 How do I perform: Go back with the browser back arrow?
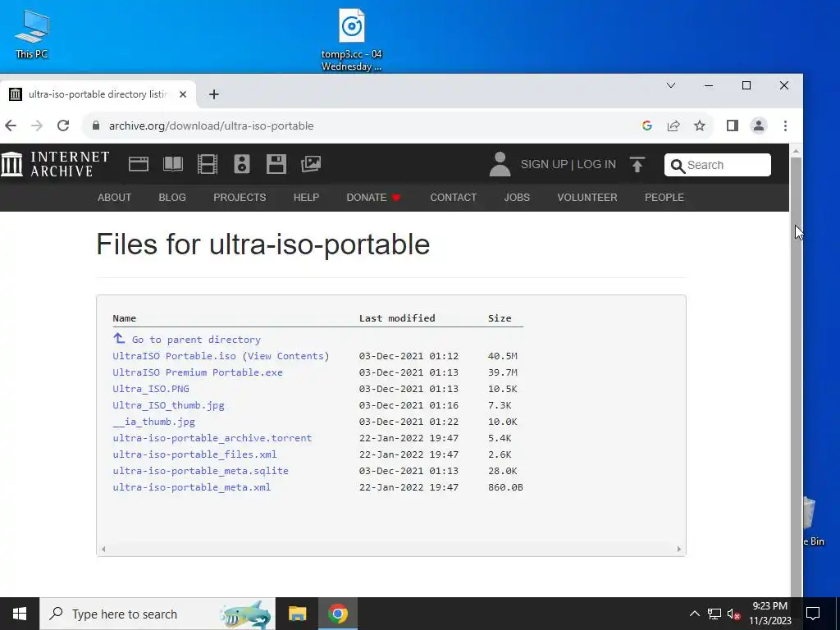[11, 126]
